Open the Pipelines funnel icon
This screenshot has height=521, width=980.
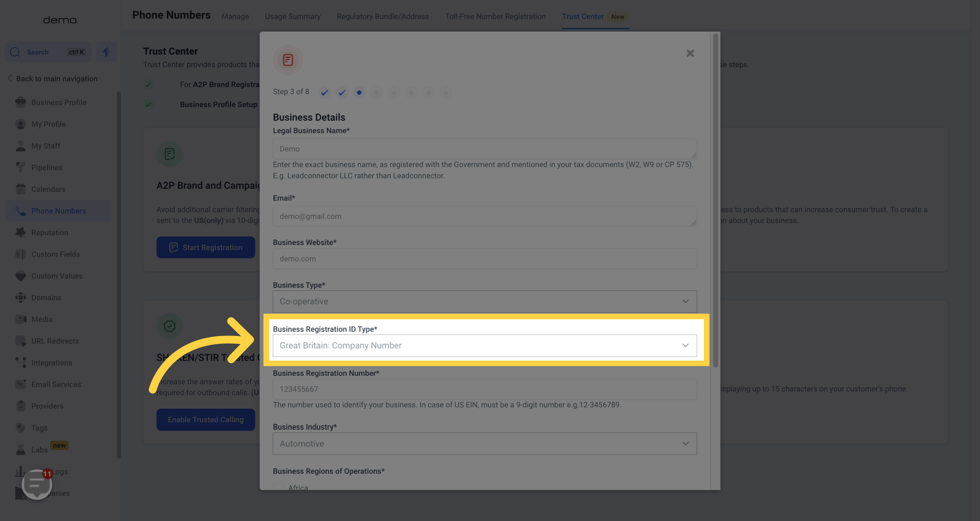click(x=21, y=167)
